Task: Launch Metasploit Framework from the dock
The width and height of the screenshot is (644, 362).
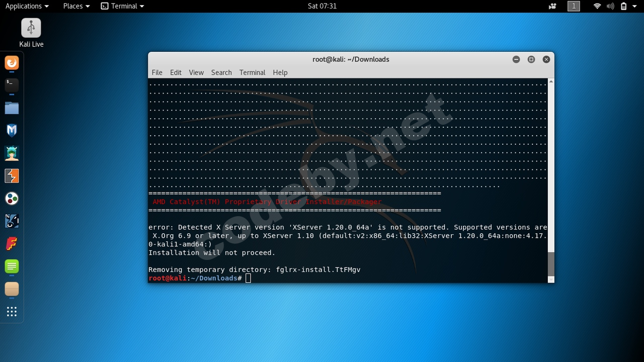Action: 12,131
